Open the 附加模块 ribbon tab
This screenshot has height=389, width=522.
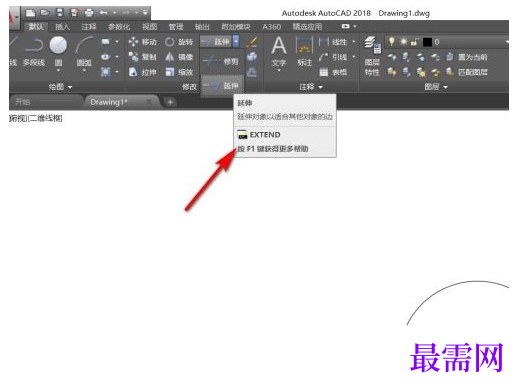236,27
